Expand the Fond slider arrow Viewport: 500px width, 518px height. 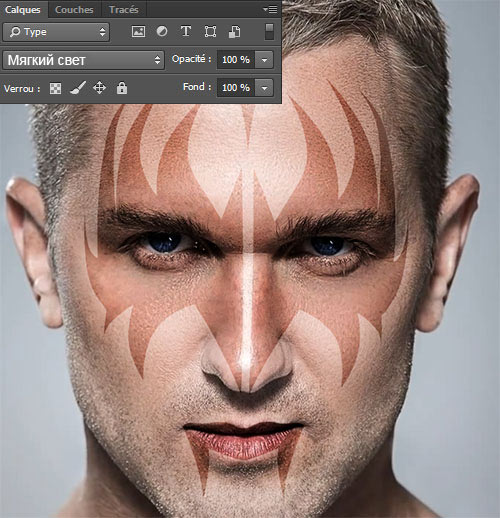(264, 88)
